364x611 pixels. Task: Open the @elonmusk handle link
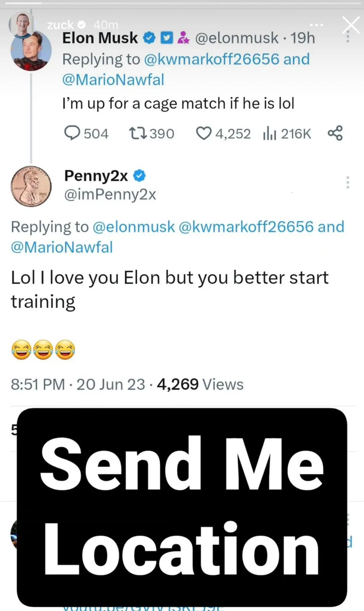237,38
